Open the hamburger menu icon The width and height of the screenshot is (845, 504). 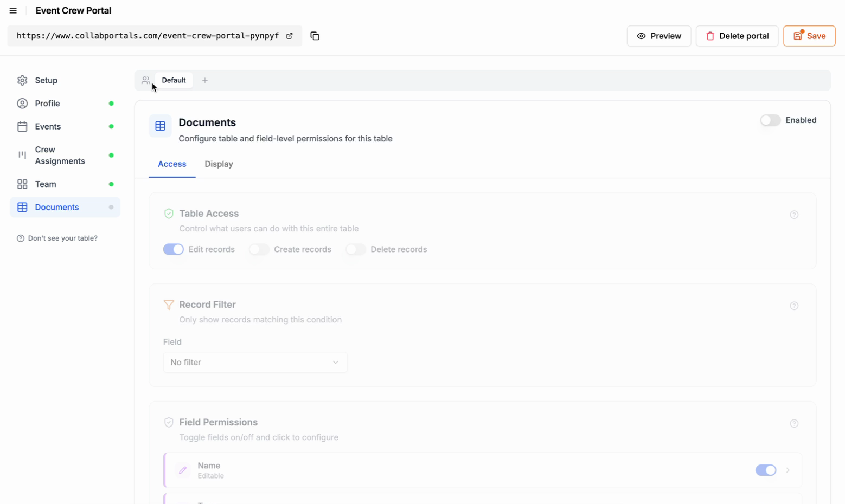pyautogui.click(x=13, y=11)
